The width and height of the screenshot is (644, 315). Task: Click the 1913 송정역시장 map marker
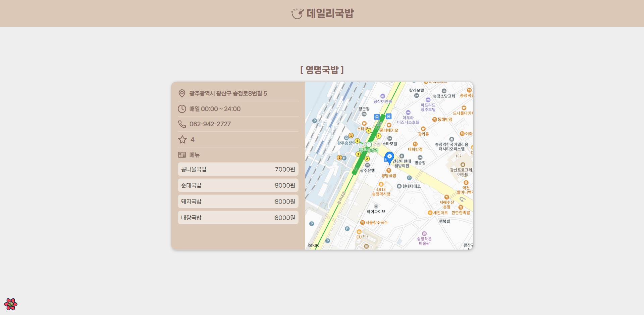(x=381, y=184)
